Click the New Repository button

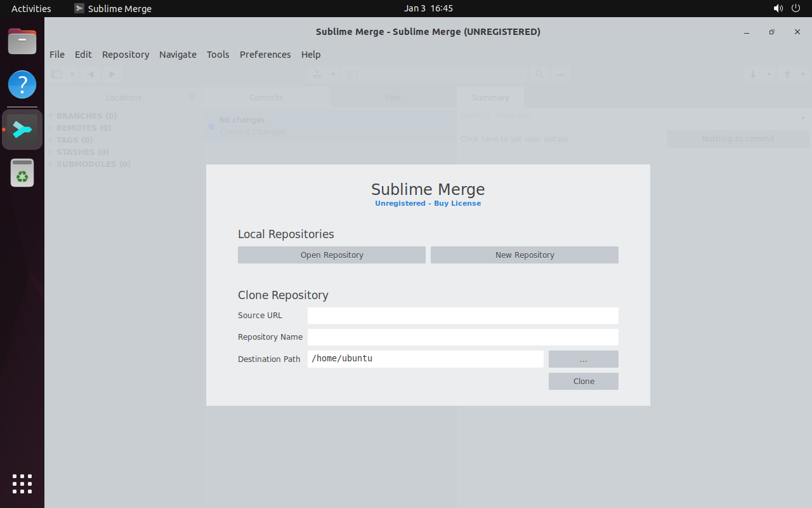point(525,255)
